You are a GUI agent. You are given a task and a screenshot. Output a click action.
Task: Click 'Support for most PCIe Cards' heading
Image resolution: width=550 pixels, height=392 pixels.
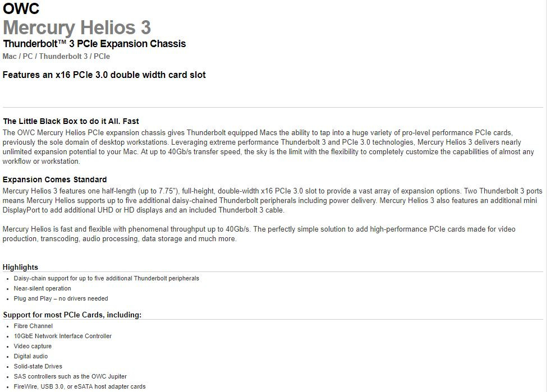click(72, 315)
